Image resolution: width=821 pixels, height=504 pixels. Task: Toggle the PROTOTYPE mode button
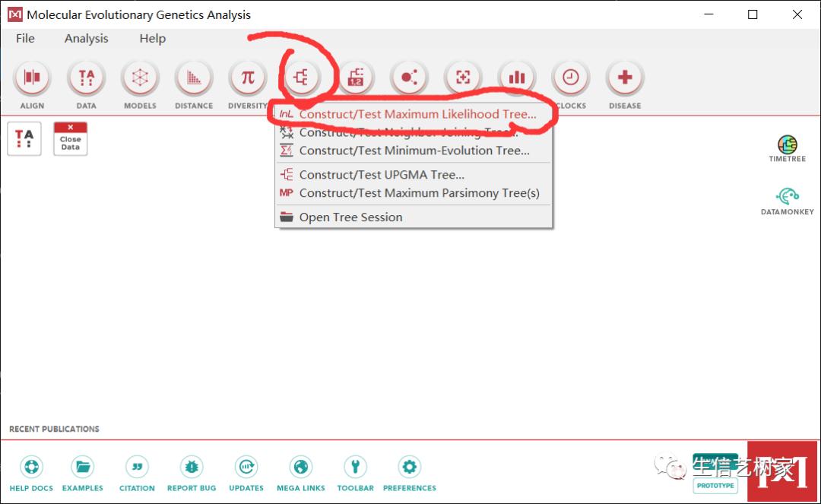tap(715, 486)
